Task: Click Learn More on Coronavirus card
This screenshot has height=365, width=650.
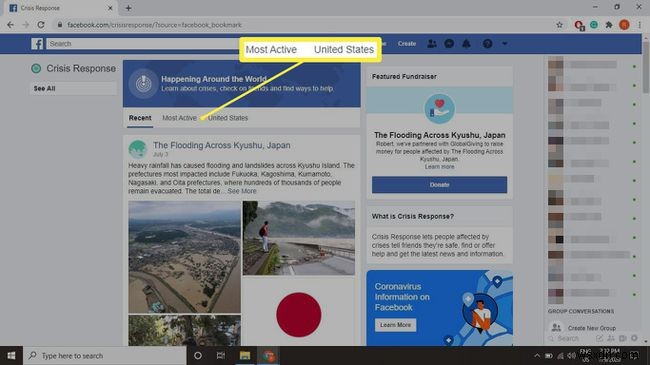Action: pos(395,325)
